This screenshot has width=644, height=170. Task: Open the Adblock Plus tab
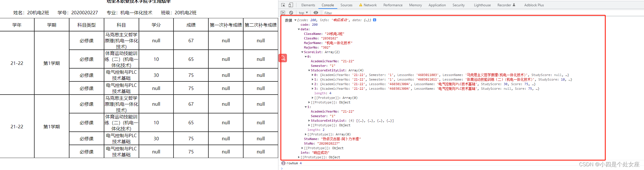click(x=534, y=5)
